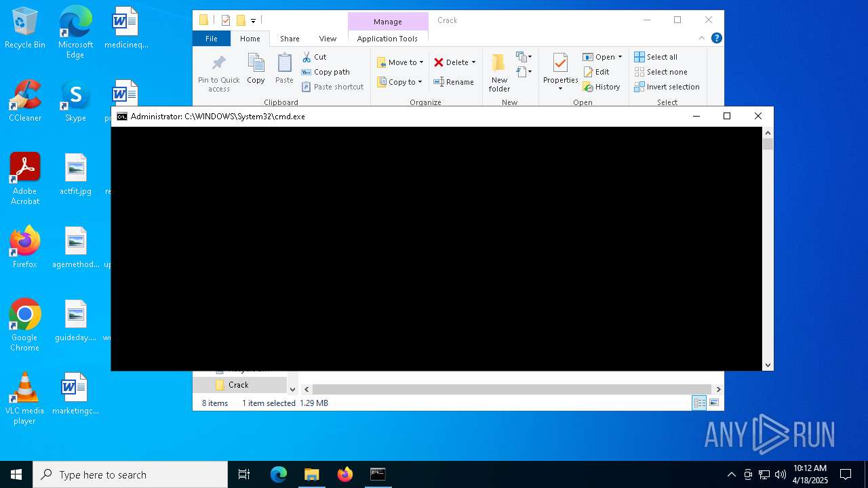Switch to the View ribbon tab
Viewport: 868px width, 488px height.
[x=328, y=39]
